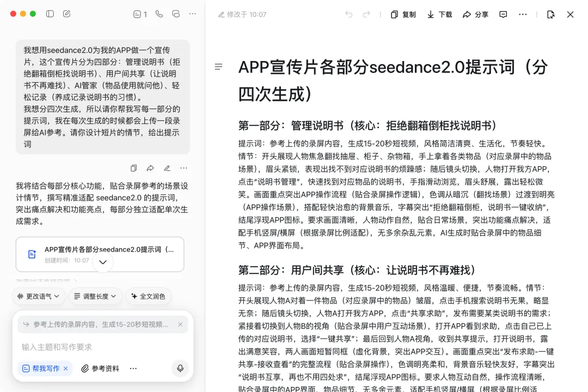This screenshot has width=588, height=392.
Task: Open document toolbar more options ellipsis
Action: pos(523,14)
